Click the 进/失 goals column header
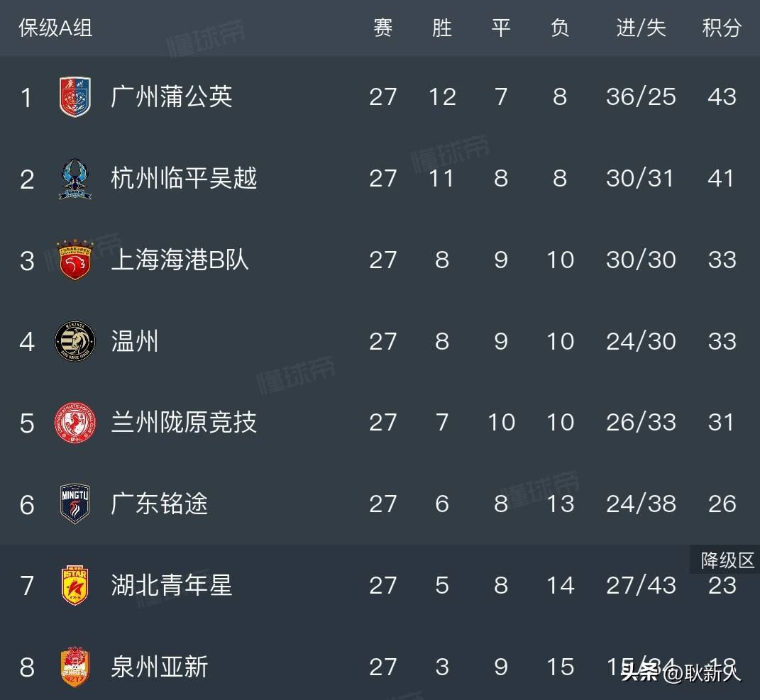Image resolution: width=760 pixels, height=700 pixels. coord(641,28)
